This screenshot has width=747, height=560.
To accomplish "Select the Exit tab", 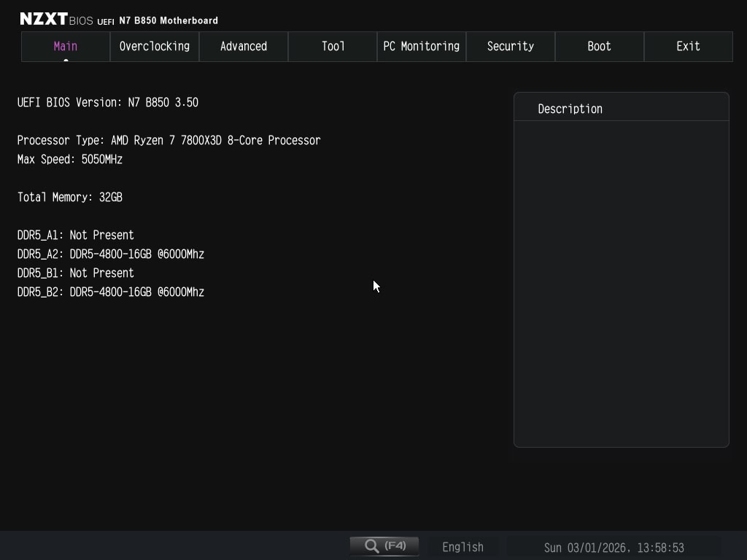I will 688,46.
